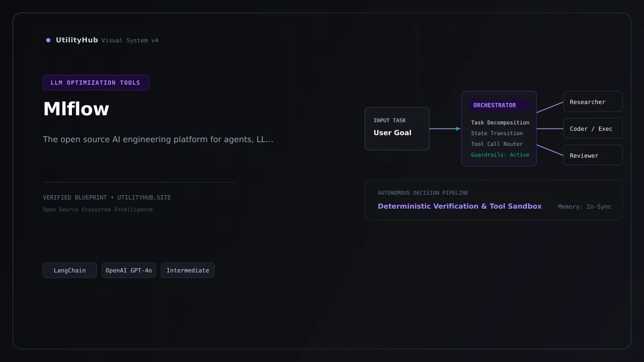
Task: Click the Memory: In-Sync status
Action: point(584,207)
